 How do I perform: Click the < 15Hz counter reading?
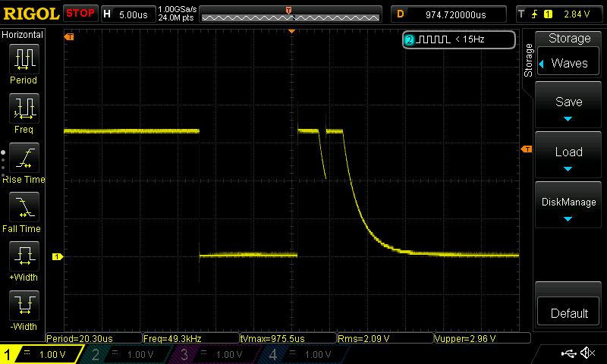(470, 39)
